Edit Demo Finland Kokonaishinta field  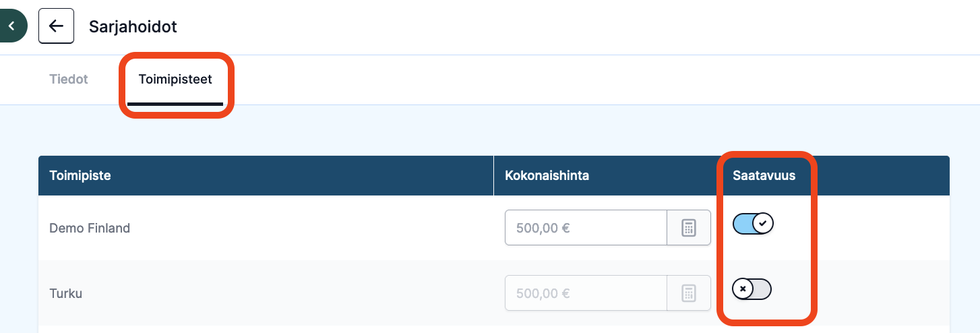(586, 228)
